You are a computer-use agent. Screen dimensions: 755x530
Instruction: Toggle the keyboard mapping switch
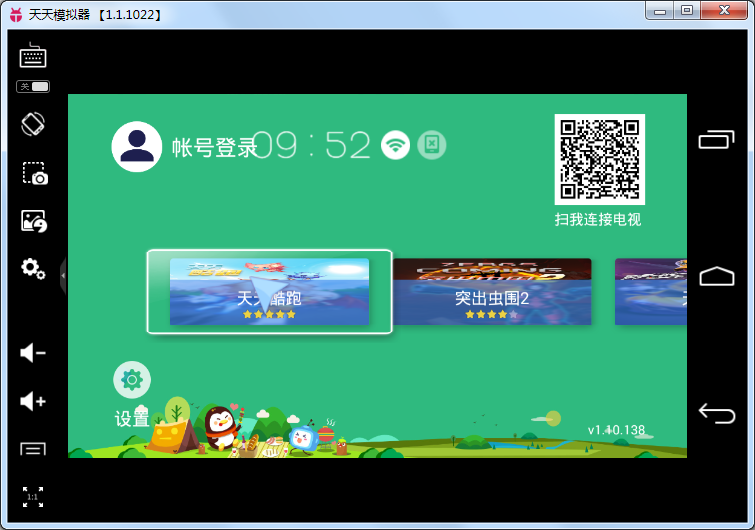(33, 87)
